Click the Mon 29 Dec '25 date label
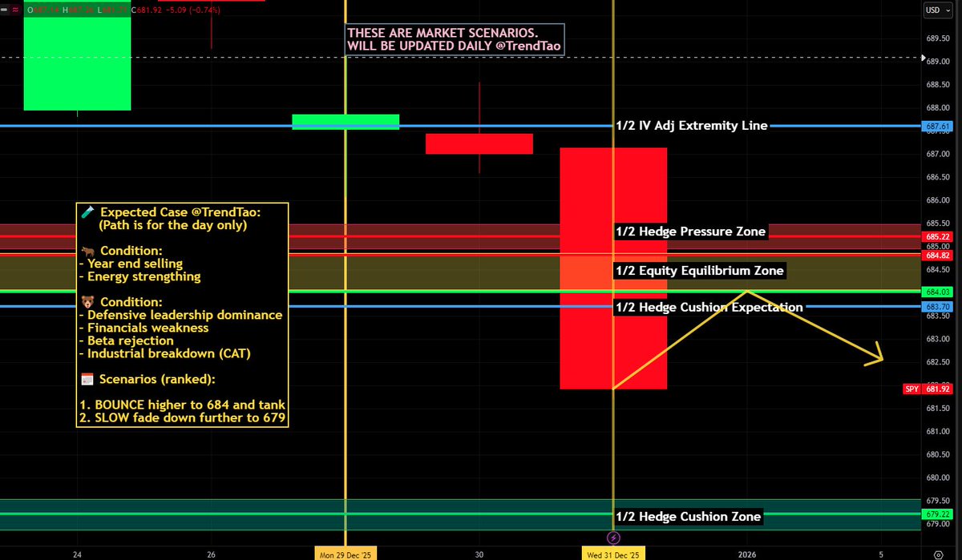962x560 pixels. (x=345, y=554)
